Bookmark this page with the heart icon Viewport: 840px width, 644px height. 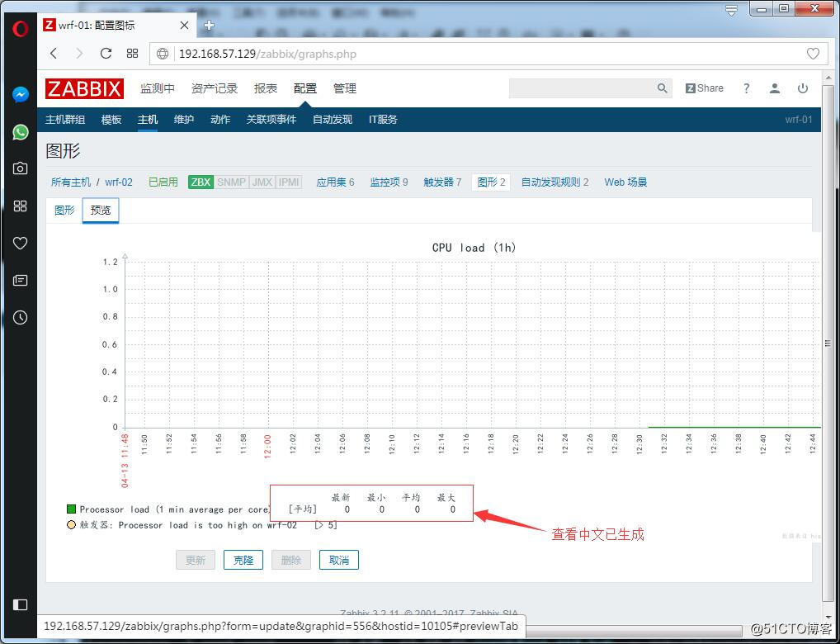tap(813, 54)
